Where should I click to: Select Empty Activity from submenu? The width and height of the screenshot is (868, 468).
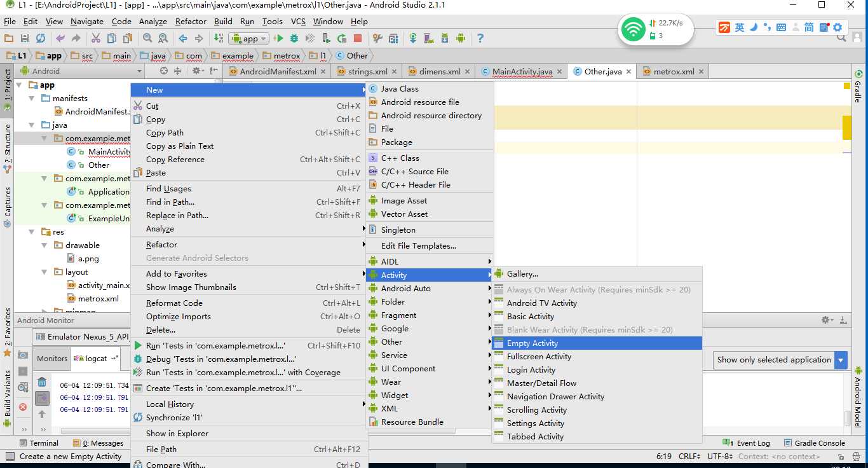597,343
